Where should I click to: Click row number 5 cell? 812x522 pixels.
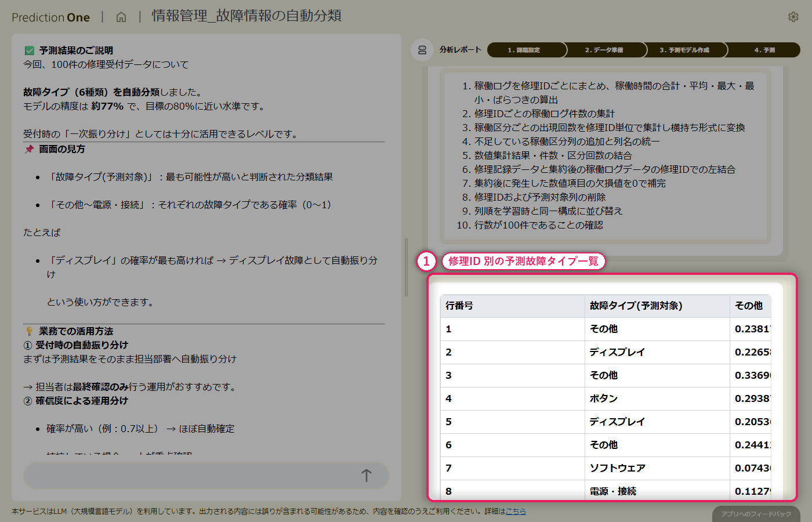click(x=513, y=422)
